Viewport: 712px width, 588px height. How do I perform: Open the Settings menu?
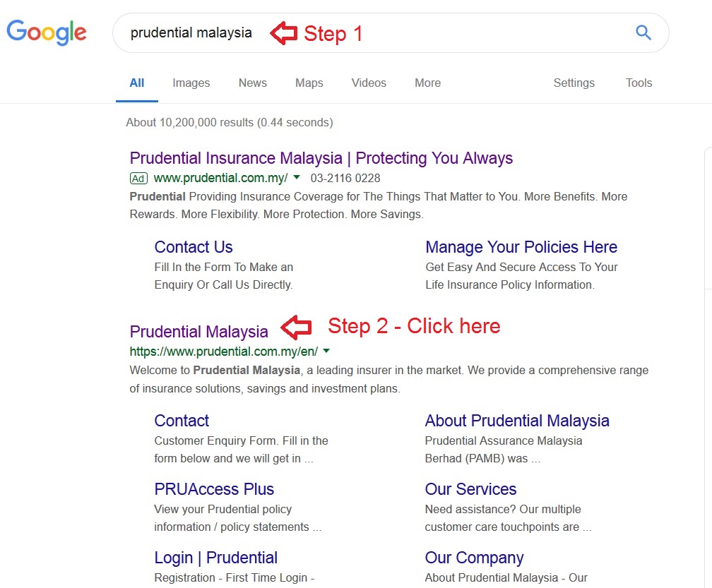coord(574,83)
